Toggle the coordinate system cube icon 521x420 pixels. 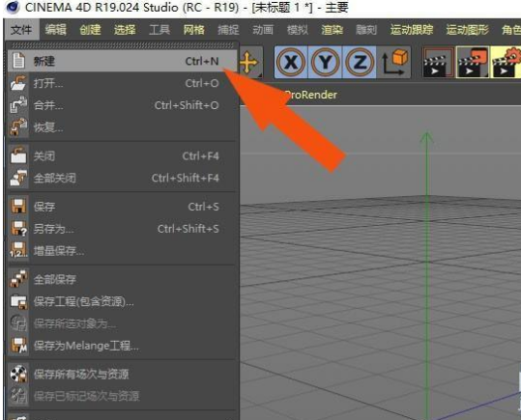pyautogui.click(x=394, y=62)
